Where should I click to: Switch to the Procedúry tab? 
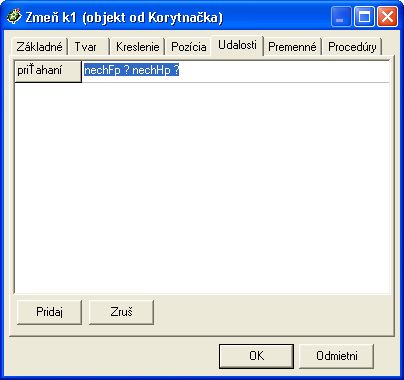[x=352, y=47]
